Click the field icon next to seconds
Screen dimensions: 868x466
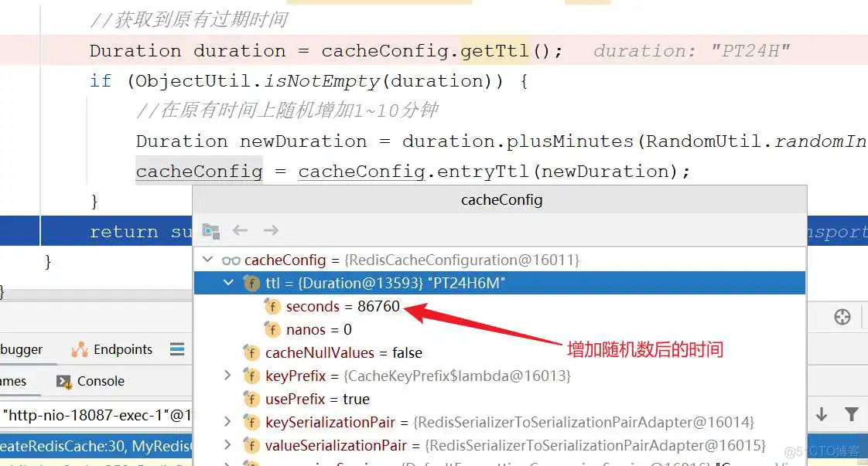[272, 307]
